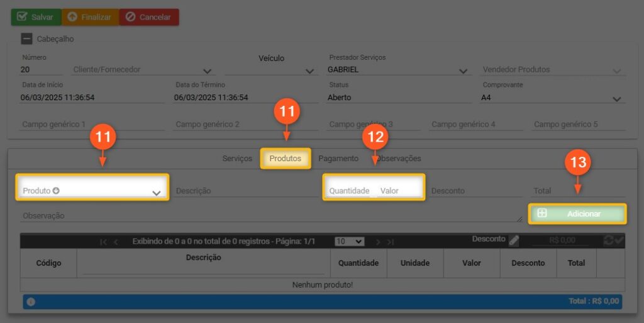
Task: Click into the Quantidade input field
Action: (x=350, y=191)
